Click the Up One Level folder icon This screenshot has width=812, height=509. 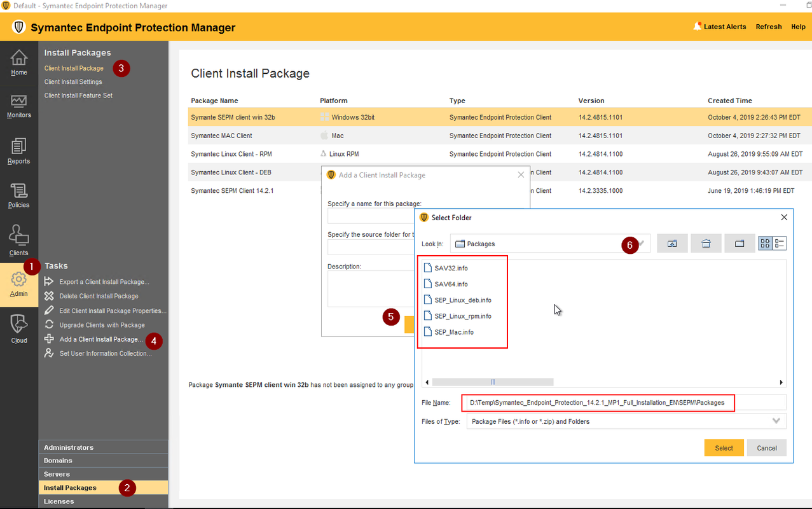pos(672,244)
